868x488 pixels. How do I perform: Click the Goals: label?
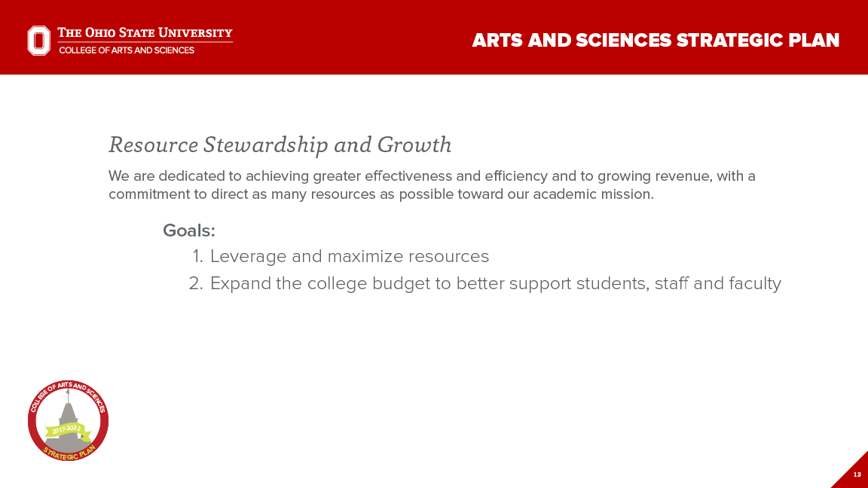tap(189, 230)
